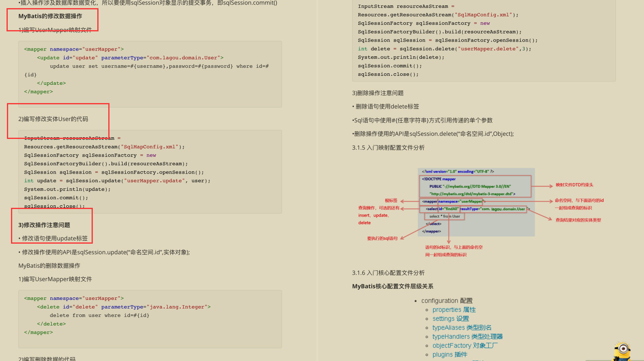
Task: Click the bullet about sqlSession.delete API
Action: pos(433,134)
